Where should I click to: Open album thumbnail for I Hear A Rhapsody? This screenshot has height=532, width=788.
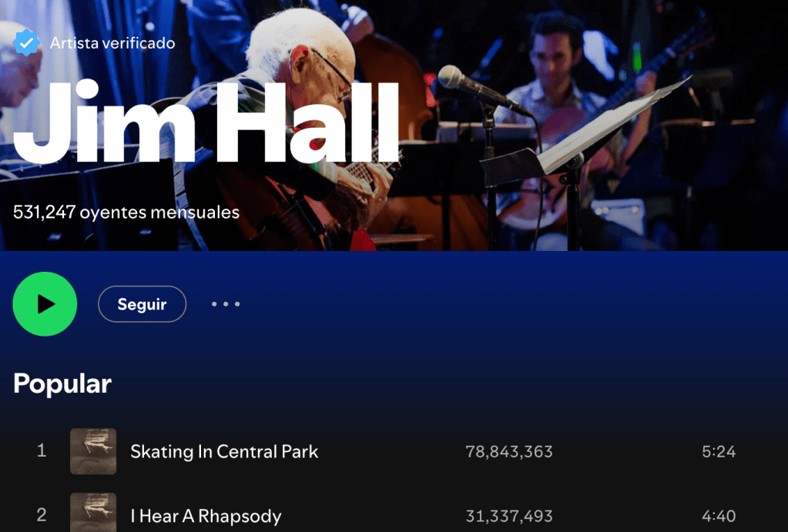click(93, 513)
